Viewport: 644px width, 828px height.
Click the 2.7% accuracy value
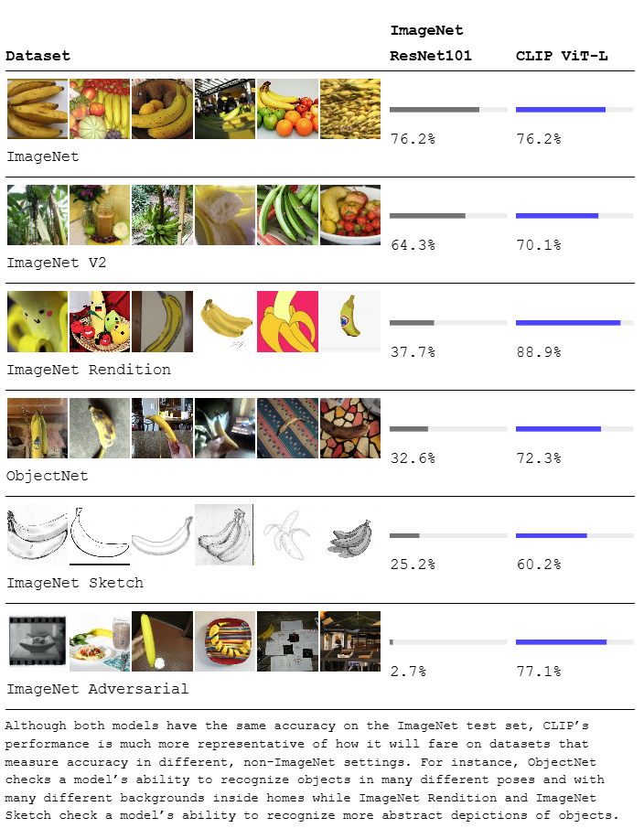[408, 672]
